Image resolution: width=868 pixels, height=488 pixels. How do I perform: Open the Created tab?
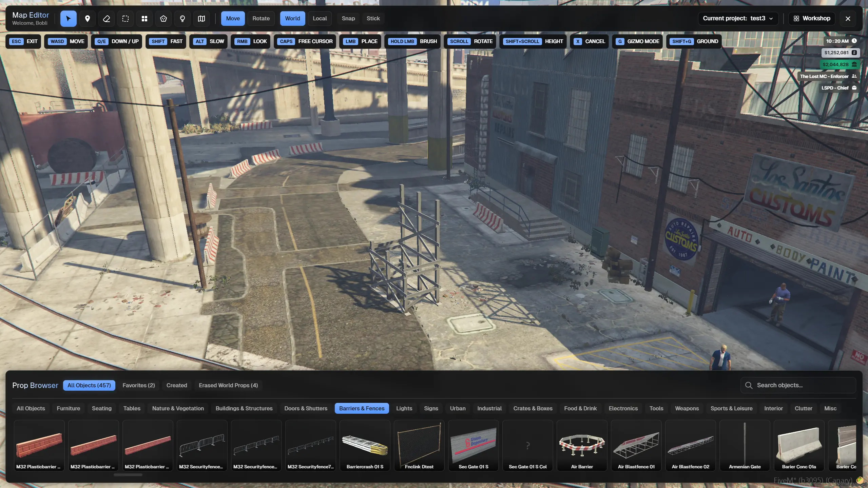click(x=176, y=385)
